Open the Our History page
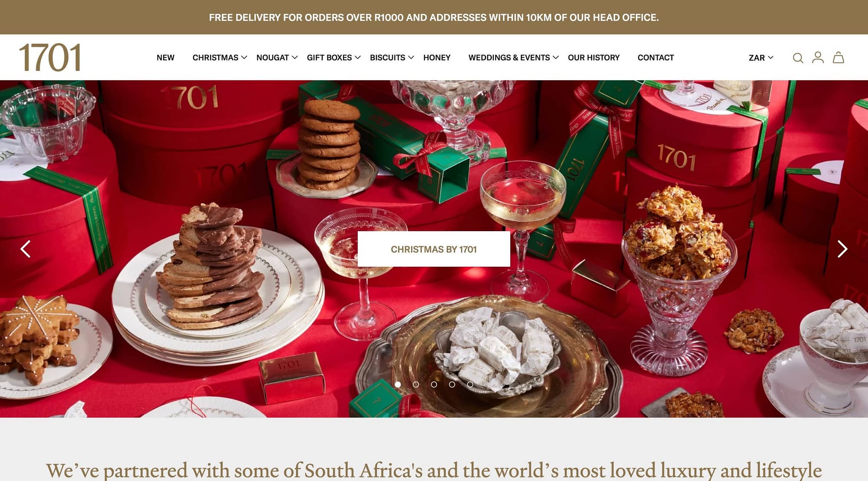The width and height of the screenshot is (868, 481). [593, 58]
